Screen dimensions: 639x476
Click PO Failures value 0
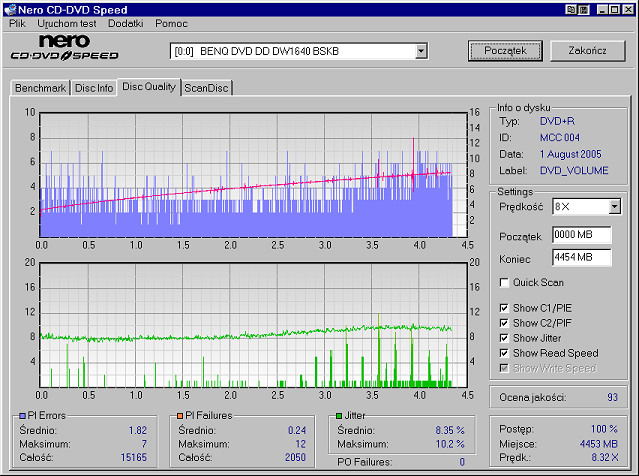462,462
